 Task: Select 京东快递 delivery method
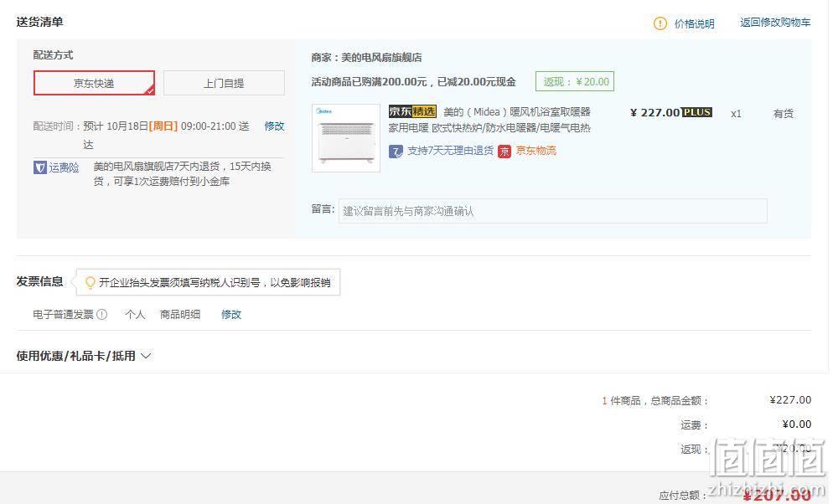click(94, 83)
